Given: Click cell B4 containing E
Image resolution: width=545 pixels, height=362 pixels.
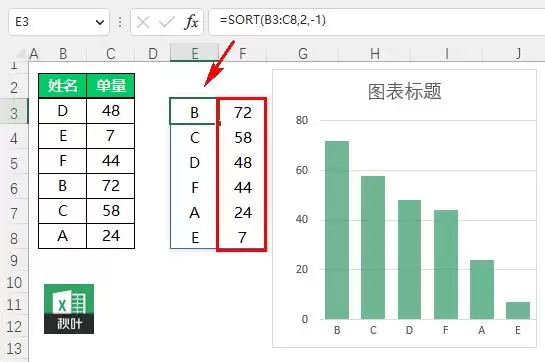Looking at the screenshot, I should 63,136.
